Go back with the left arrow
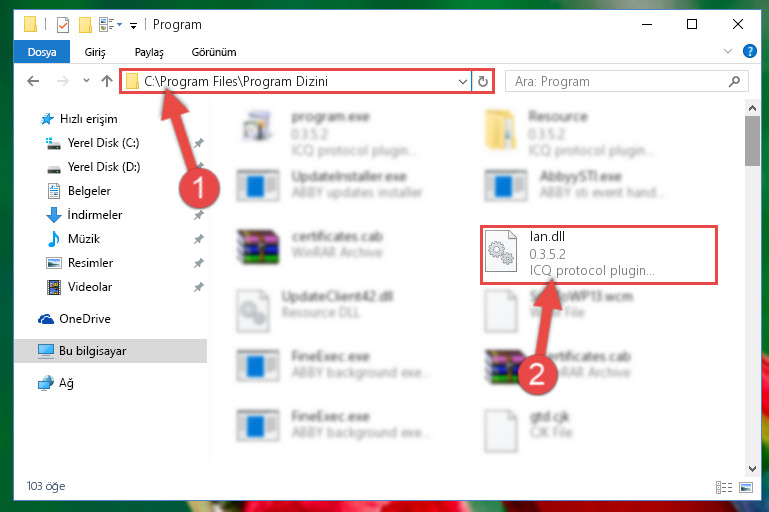 33,81
